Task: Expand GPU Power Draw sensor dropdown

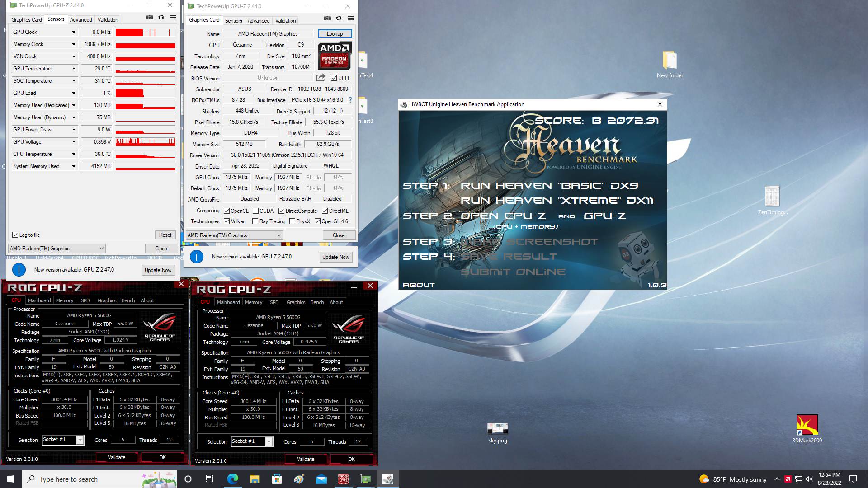Action: coord(74,130)
